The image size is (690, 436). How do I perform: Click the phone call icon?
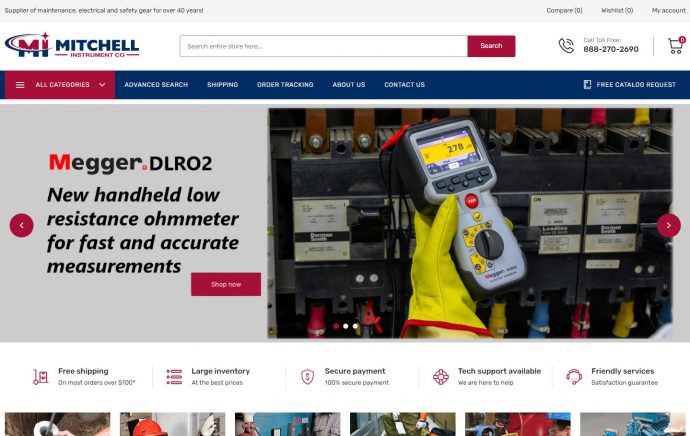pyautogui.click(x=566, y=45)
